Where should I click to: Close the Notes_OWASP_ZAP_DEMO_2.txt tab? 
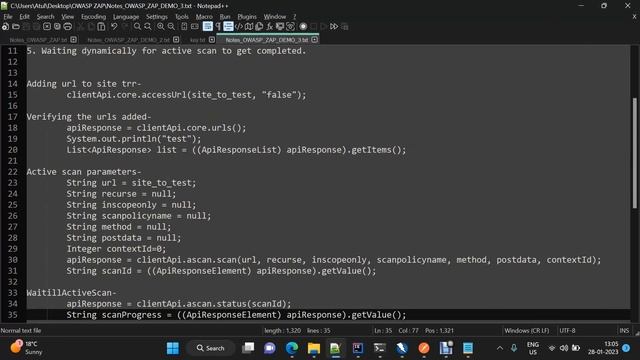(176, 40)
